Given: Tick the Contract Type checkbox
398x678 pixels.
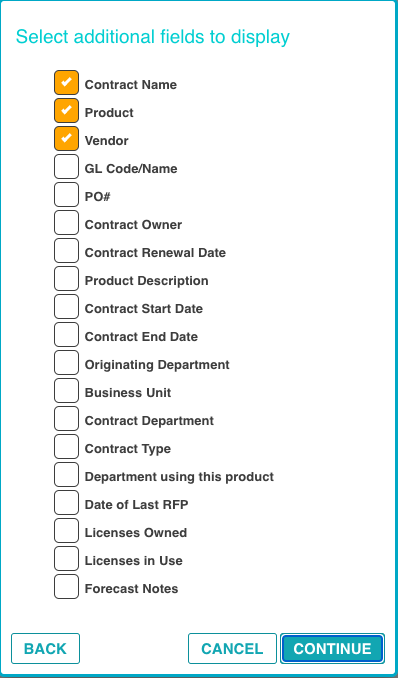Looking at the screenshot, I should click(x=66, y=447).
